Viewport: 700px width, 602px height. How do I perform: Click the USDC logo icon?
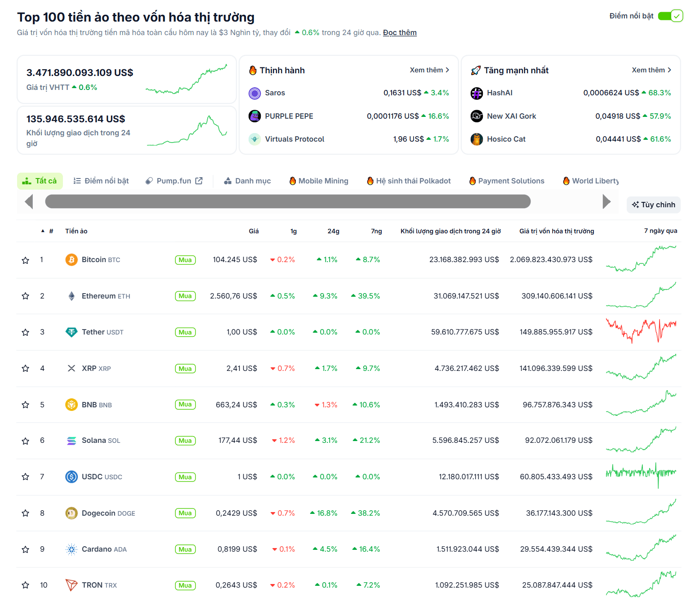pos(71,477)
